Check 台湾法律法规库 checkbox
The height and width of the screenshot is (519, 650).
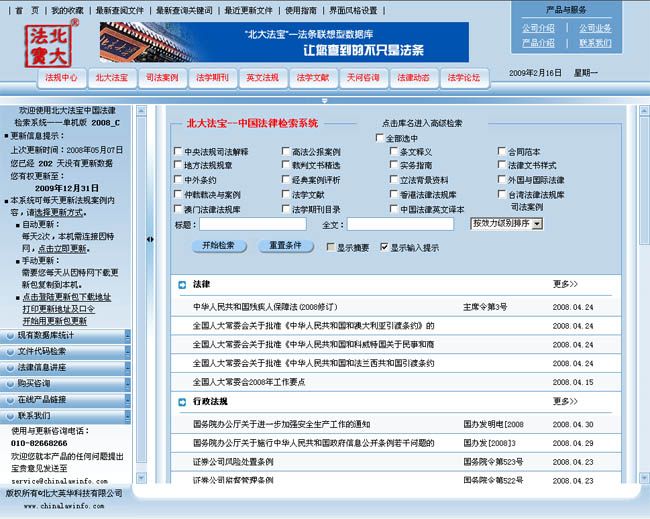click(x=502, y=194)
